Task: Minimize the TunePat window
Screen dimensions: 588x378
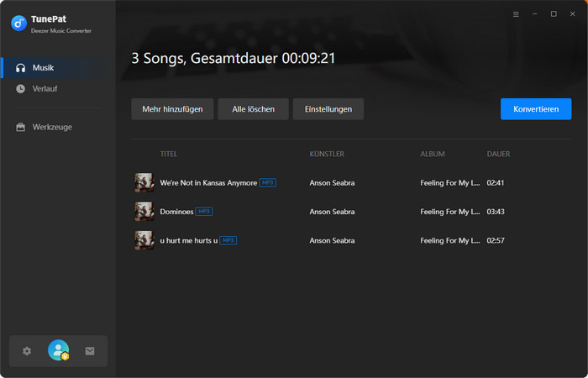Action: tap(535, 14)
